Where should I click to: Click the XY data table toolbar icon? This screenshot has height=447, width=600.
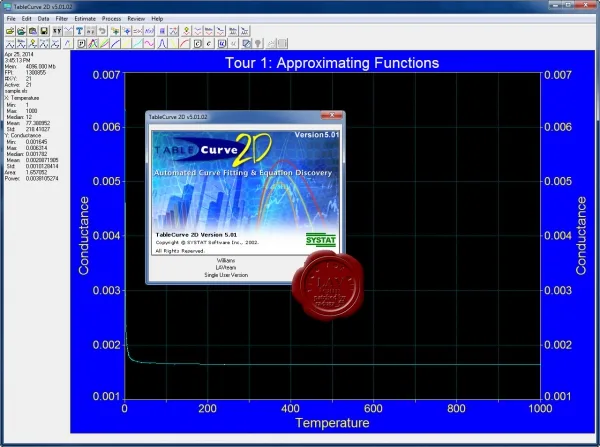[57, 31]
